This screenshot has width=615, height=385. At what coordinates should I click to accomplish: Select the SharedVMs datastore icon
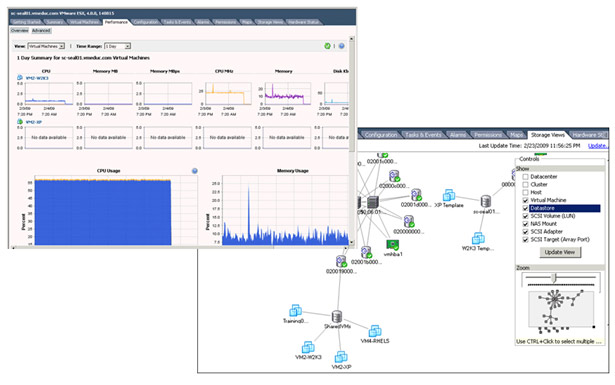tap(337, 316)
